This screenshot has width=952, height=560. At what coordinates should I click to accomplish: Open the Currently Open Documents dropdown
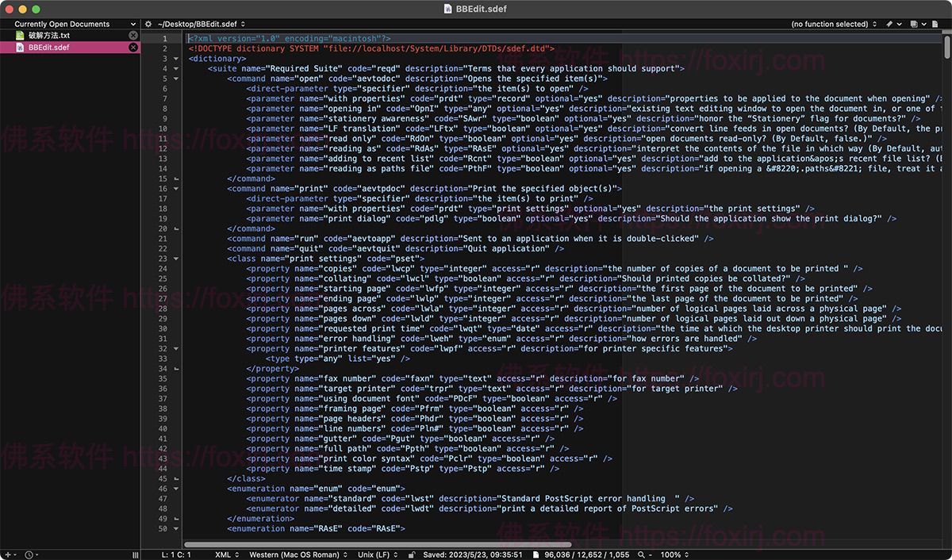pyautogui.click(x=67, y=24)
